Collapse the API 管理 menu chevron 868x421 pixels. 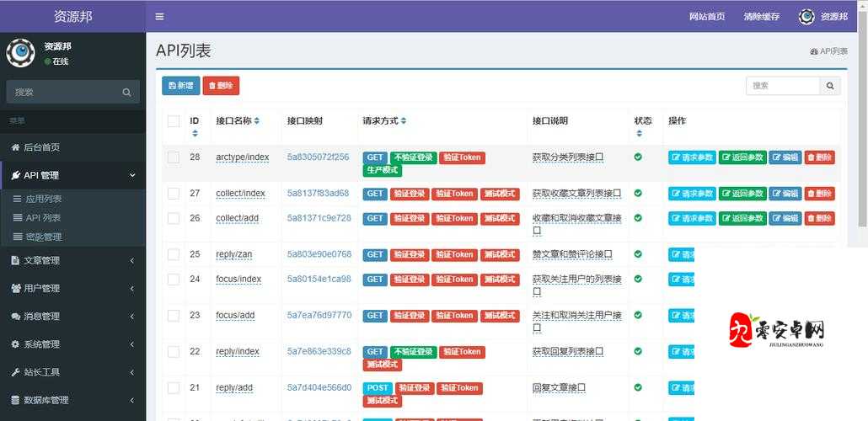(x=132, y=175)
